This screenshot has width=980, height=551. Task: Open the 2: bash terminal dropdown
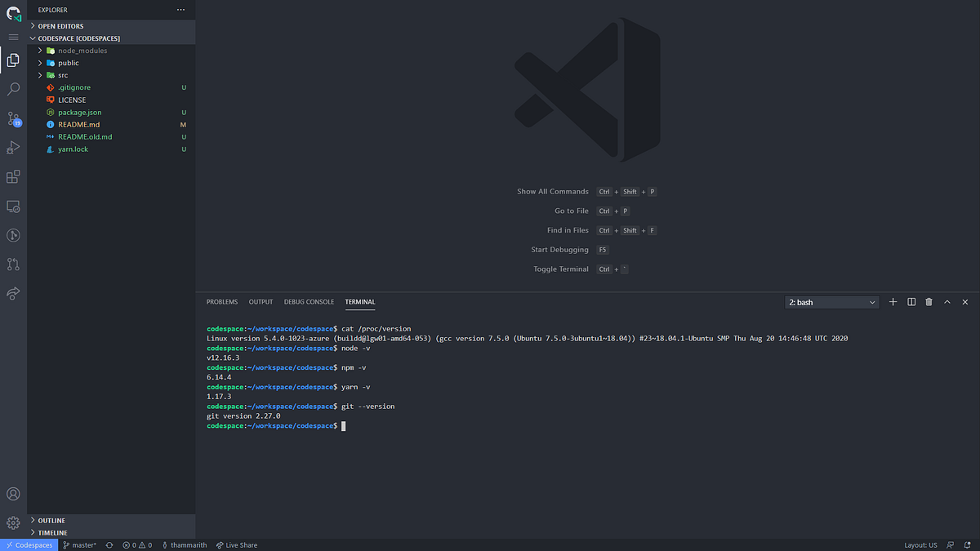(x=831, y=302)
